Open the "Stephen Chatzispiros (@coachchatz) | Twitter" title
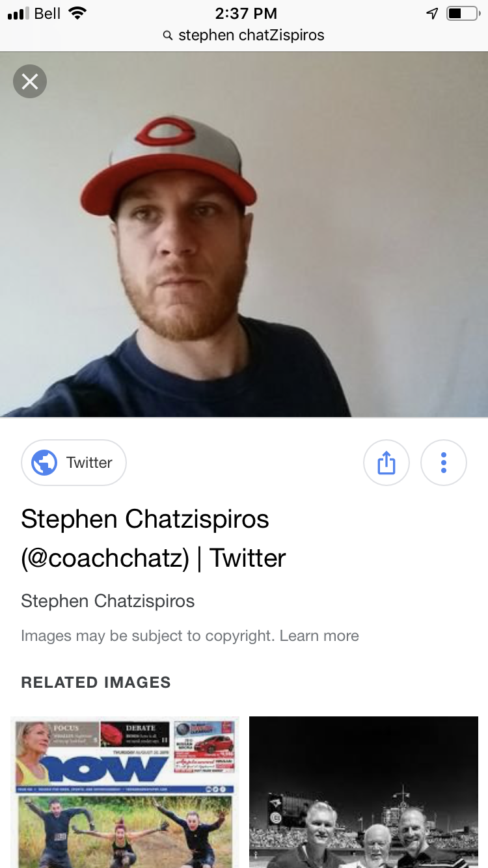 pos(154,539)
